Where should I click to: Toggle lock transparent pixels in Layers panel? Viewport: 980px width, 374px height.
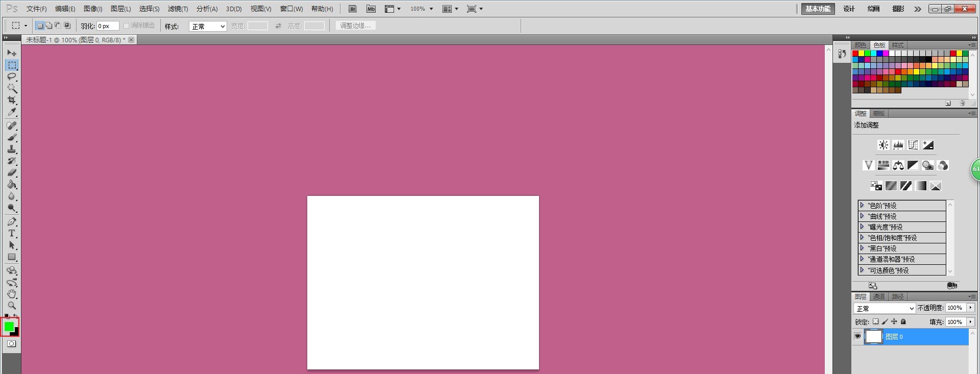tap(876, 321)
